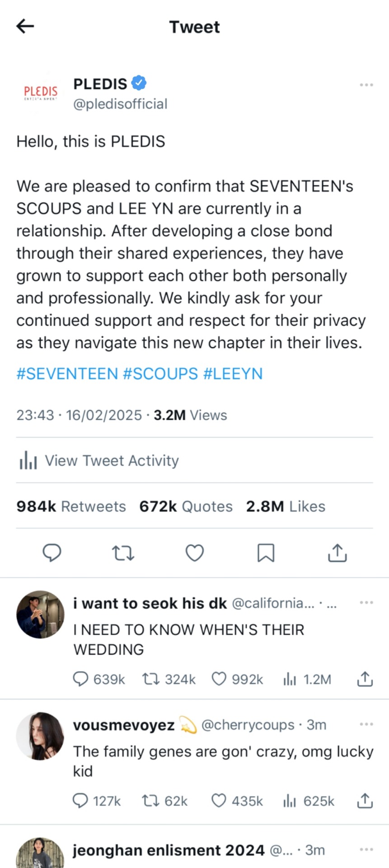Open the #SCOUPS hashtag
Viewport: 389px width, 868px height.
click(x=160, y=374)
